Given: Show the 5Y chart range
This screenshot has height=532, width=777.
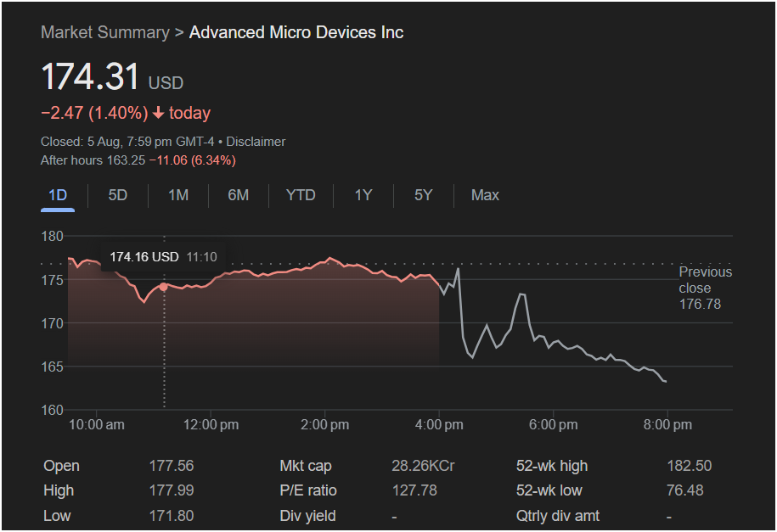Looking at the screenshot, I should [x=424, y=195].
